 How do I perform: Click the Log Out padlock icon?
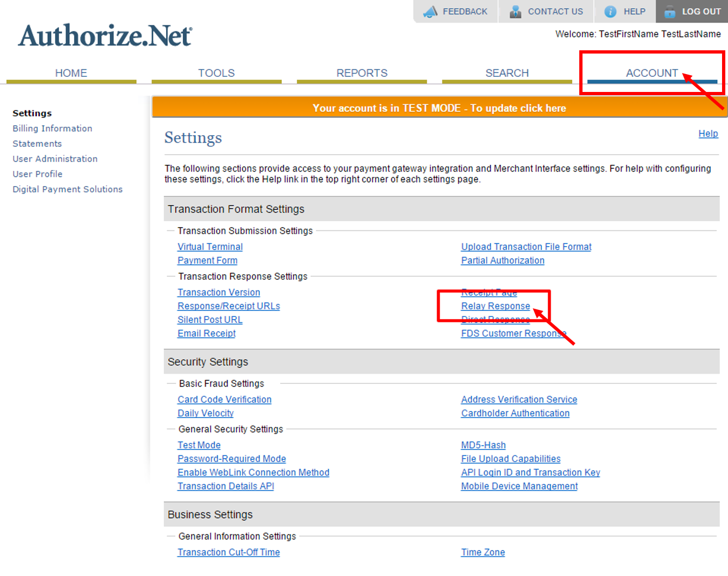pyautogui.click(x=670, y=11)
